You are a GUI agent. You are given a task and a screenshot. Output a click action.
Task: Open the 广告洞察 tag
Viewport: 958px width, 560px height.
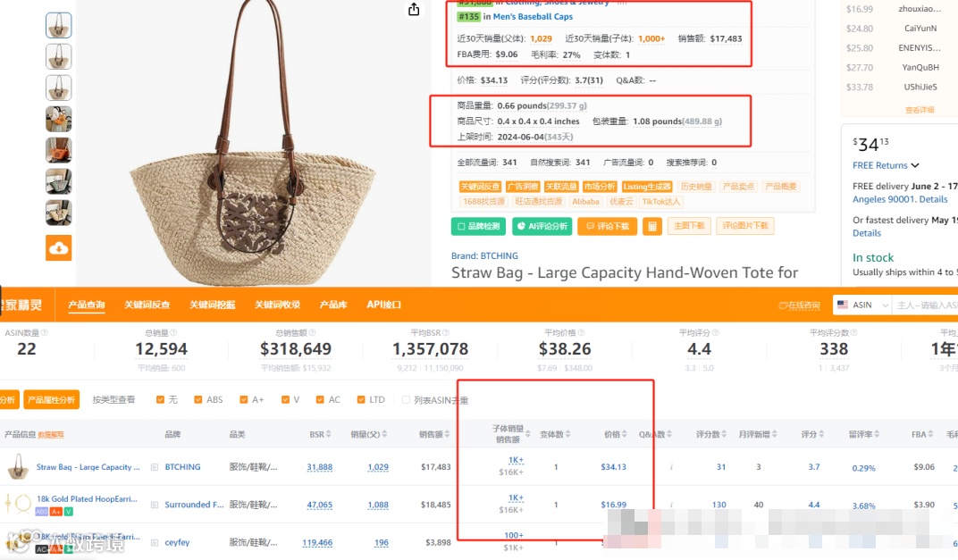coord(523,187)
